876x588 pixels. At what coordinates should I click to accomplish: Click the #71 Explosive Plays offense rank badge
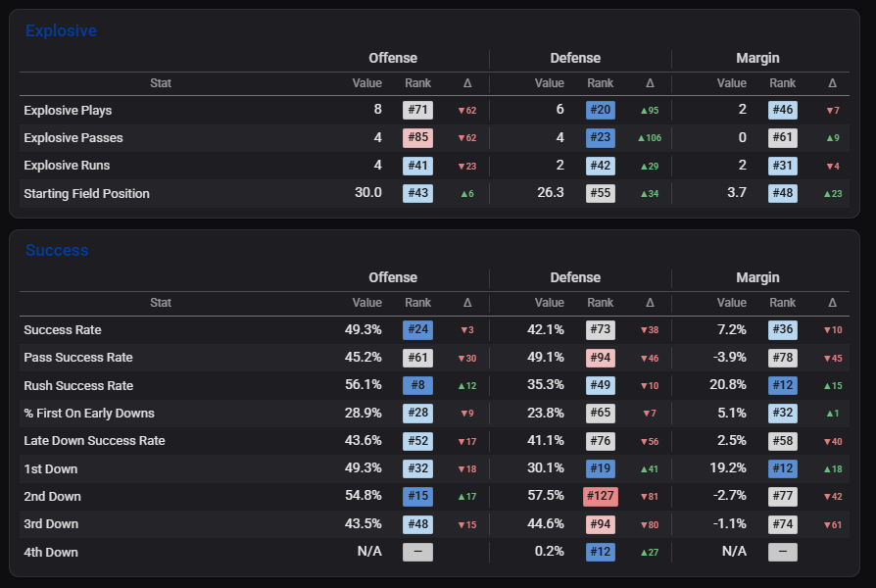click(417, 110)
